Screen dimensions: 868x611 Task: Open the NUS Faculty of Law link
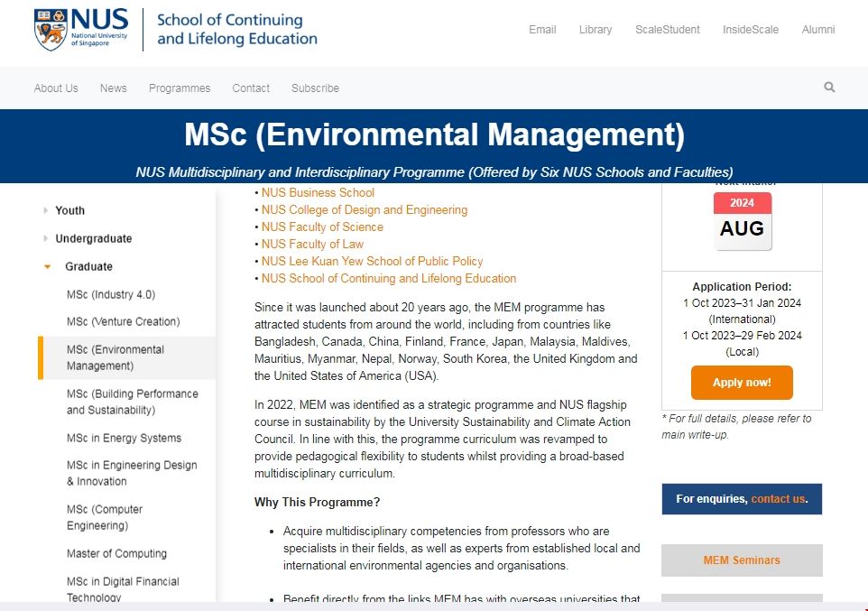312,244
